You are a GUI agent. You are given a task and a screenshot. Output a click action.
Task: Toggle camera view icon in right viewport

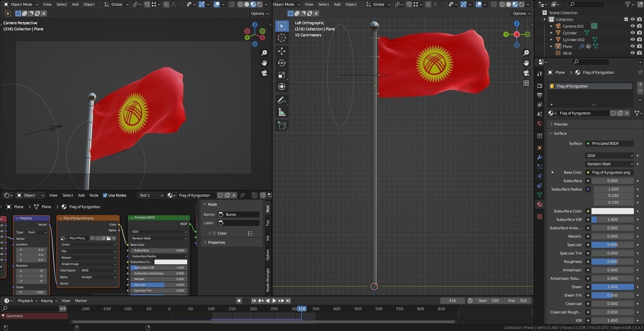526,73
